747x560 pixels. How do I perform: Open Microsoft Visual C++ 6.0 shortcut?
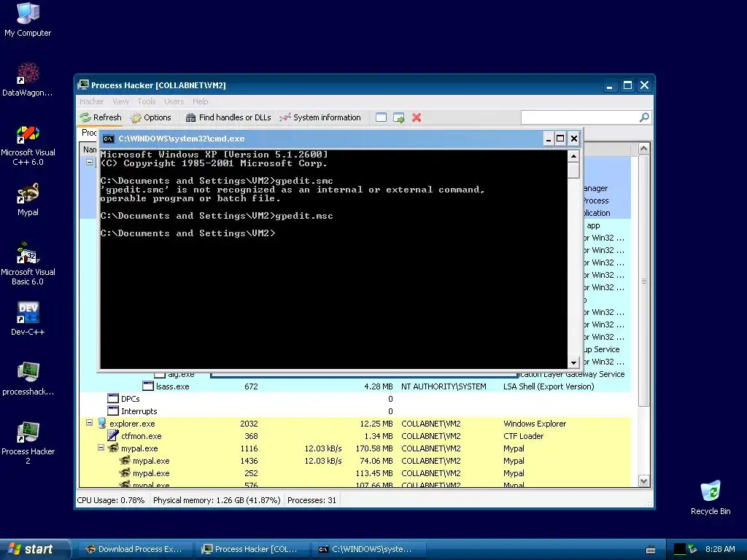tap(28, 145)
